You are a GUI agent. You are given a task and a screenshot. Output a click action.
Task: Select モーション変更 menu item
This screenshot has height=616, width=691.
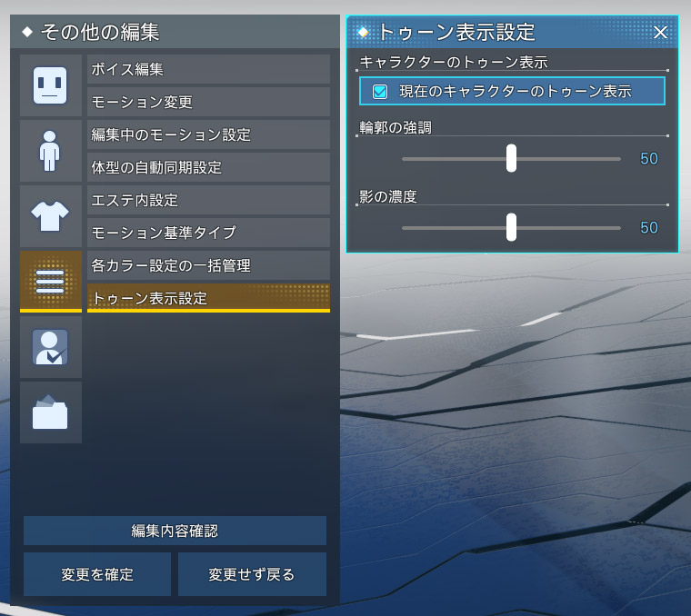[x=208, y=102]
